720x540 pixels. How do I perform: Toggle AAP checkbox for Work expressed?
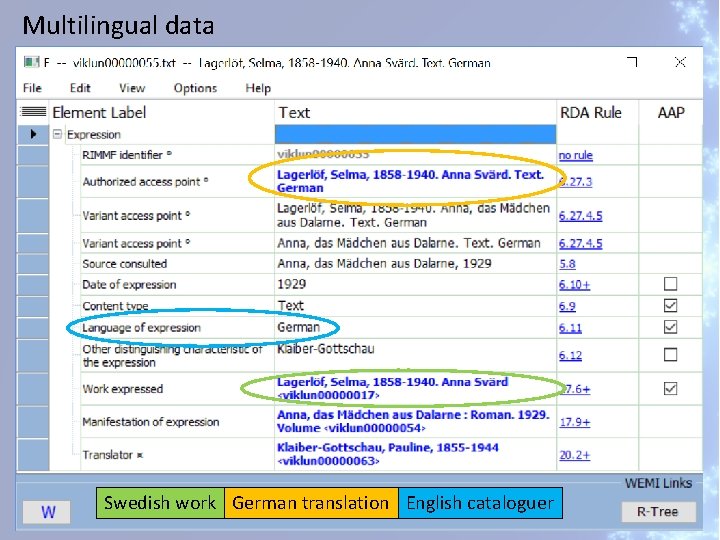coord(670,388)
